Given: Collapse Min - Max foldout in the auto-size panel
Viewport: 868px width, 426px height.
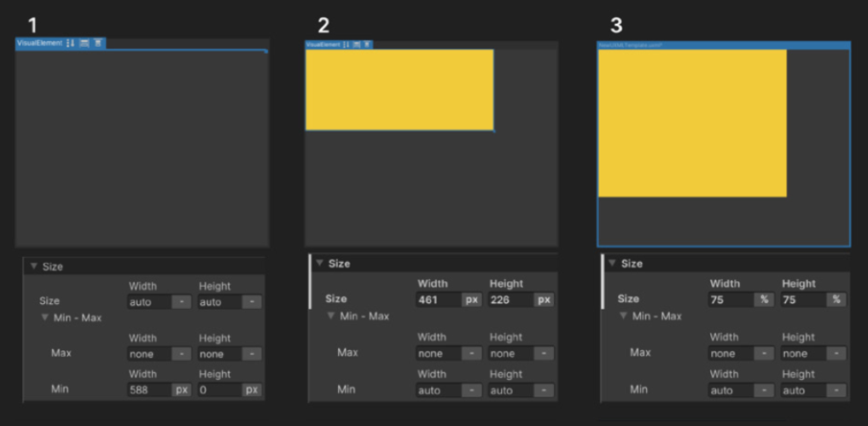Looking at the screenshot, I should (x=45, y=318).
